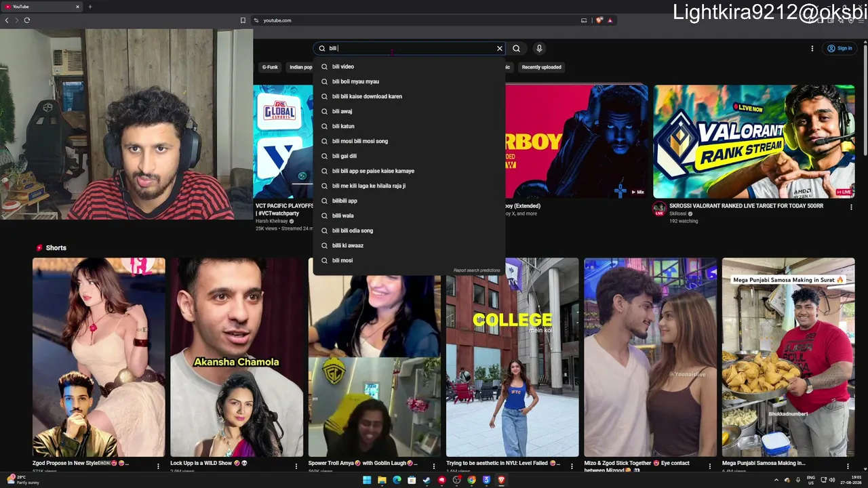868x488 pixels.
Task: Select the G-Funk filter chip
Action: click(270, 67)
